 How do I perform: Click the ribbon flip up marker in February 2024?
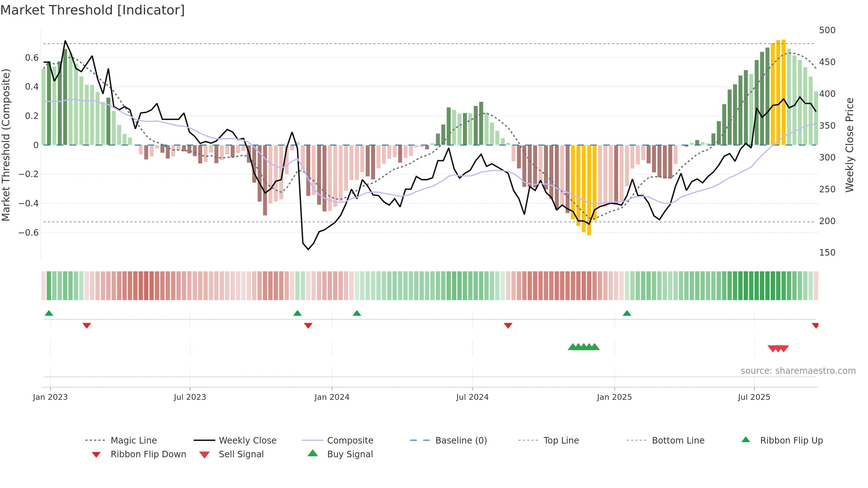click(357, 313)
